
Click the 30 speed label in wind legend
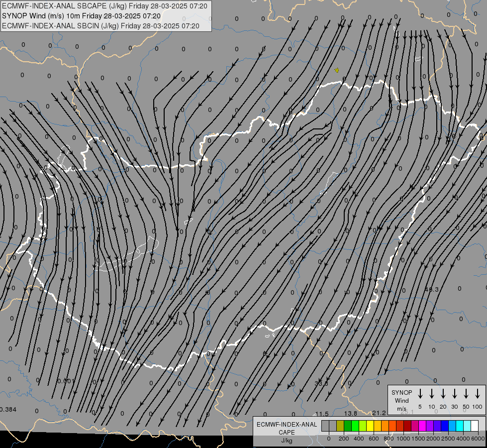(454, 407)
